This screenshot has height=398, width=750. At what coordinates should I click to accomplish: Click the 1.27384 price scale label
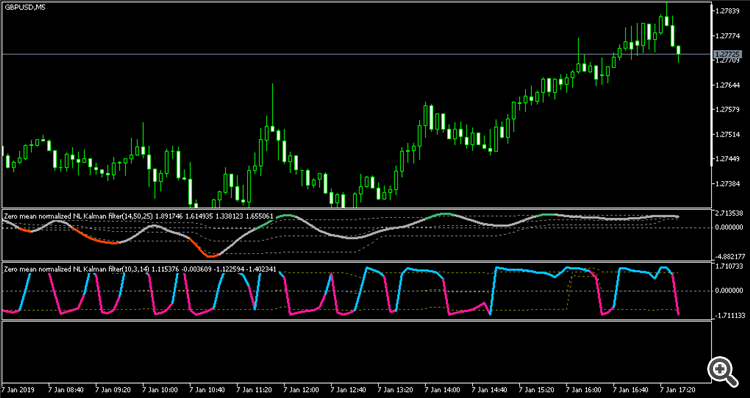tap(728, 184)
